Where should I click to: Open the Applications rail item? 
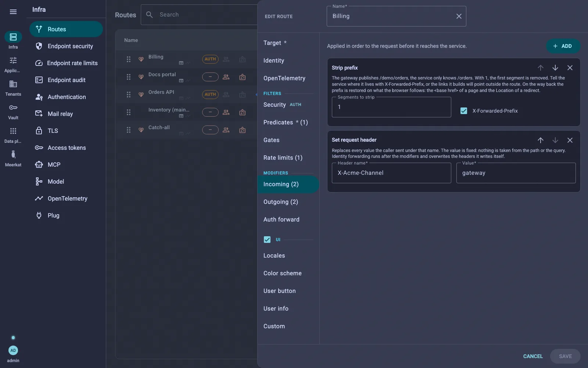pyautogui.click(x=13, y=64)
